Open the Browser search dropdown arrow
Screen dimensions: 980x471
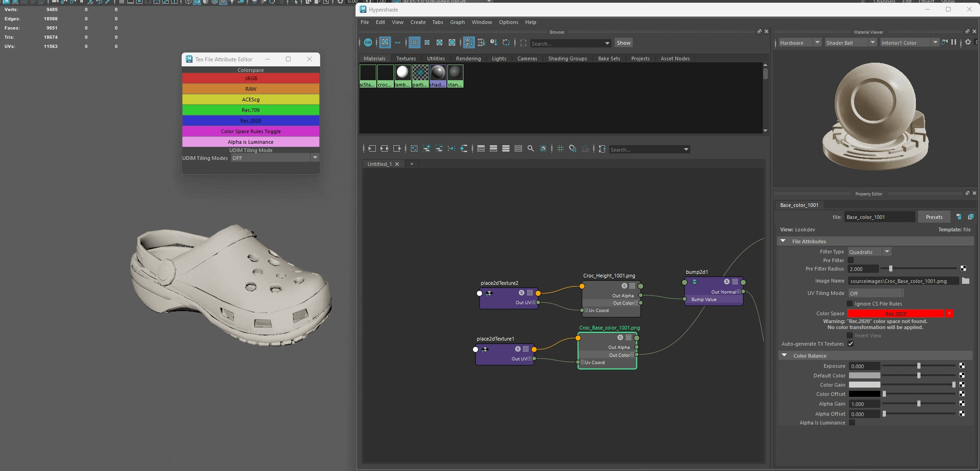click(x=607, y=43)
